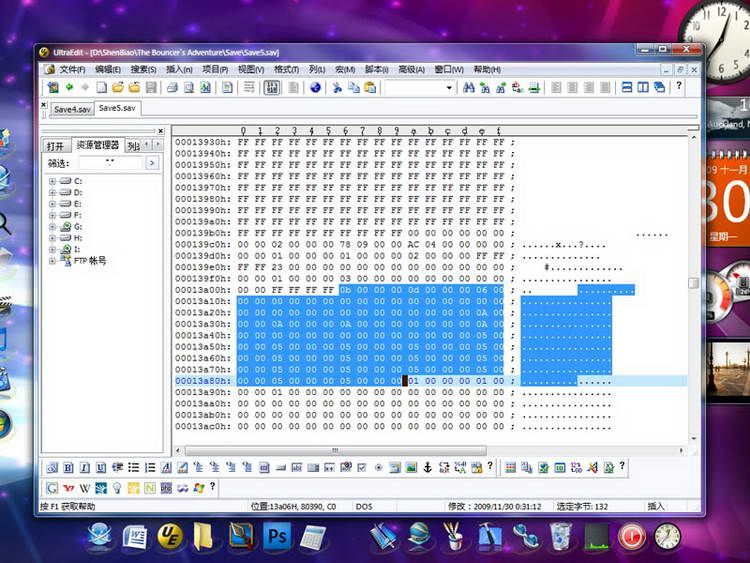The width and height of the screenshot is (750, 563).
Task: Click the Wikipedia W search icon
Action: [x=85, y=487]
